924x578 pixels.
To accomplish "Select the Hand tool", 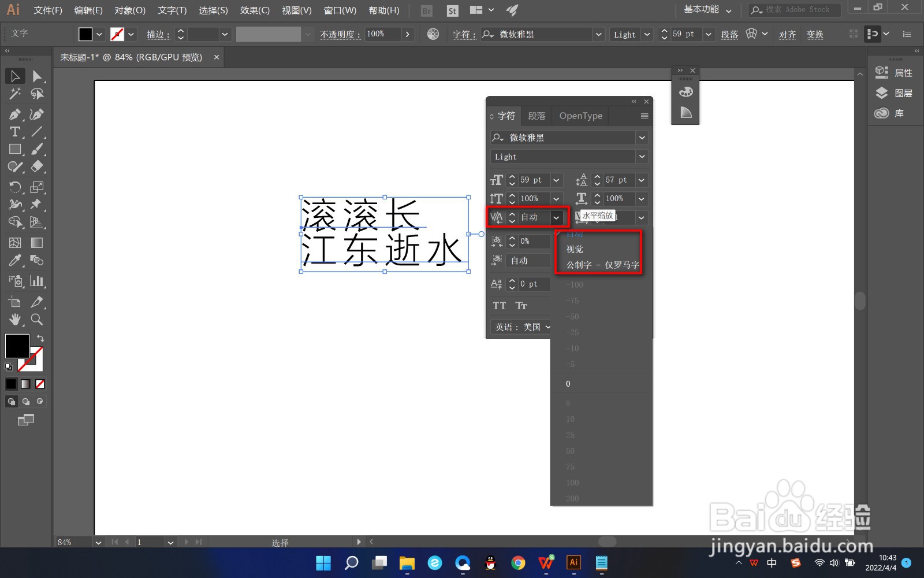I will [x=15, y=319].
